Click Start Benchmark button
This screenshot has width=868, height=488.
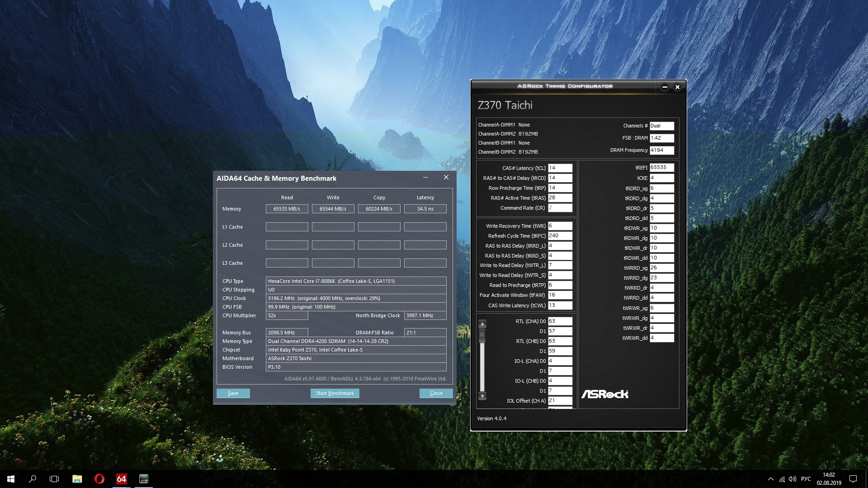(335, 393)
